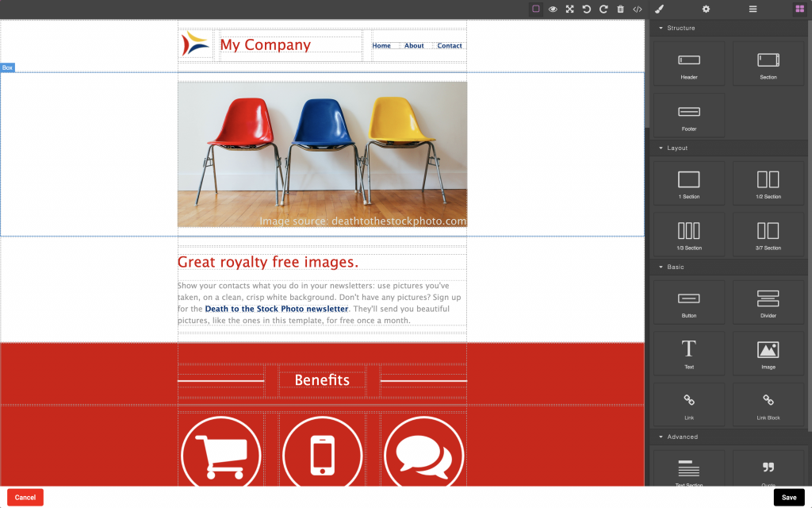Pick the Image block
The width and height of the screenshot is (812, 508).
click(768, 353)
